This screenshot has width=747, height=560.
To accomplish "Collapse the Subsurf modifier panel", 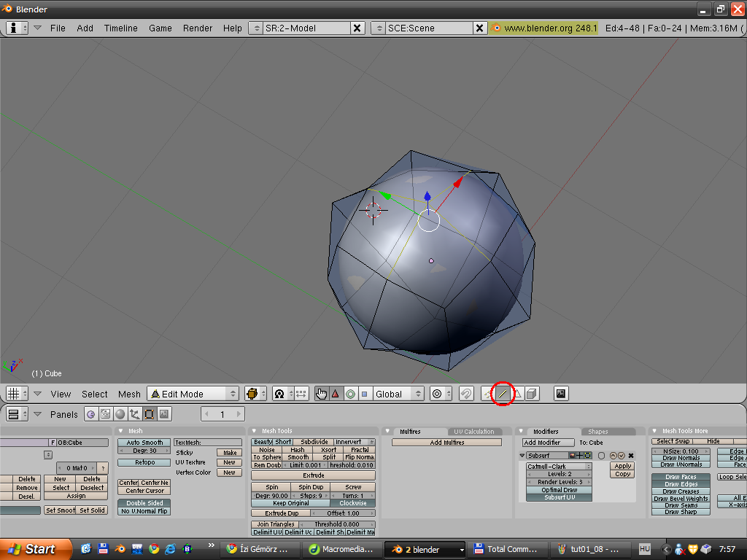I will point(522,456).
